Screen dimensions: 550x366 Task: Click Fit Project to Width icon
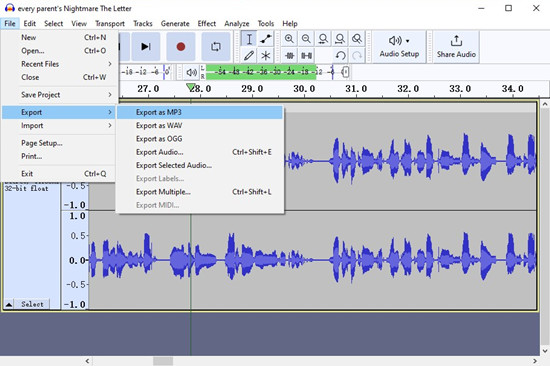coord(340,39)
